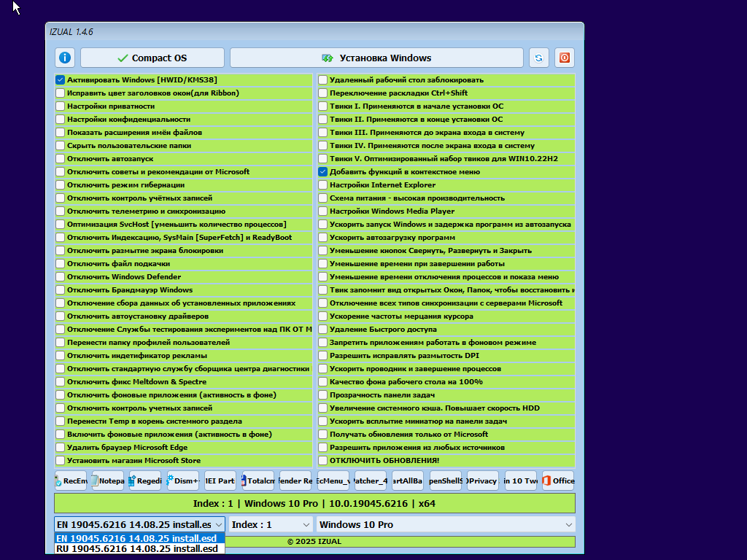Viewport: 747px width, 560px height.
Task: Enable Настройки Windows Media Player checkbox
Action: point(323,211)
